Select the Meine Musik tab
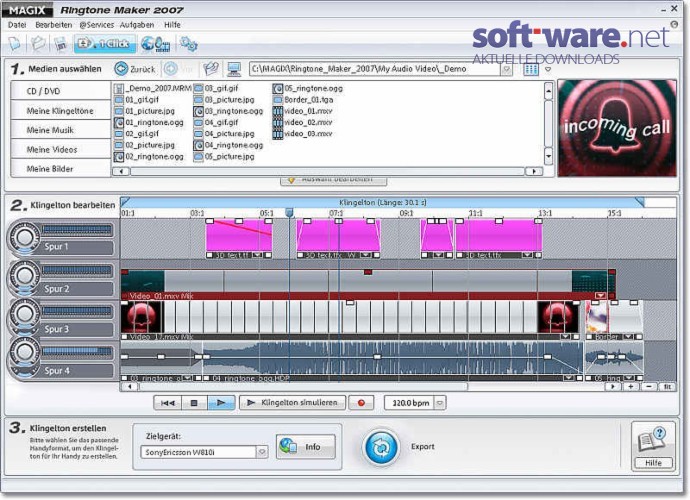This screenshot has width=690, height=500. coord(61,130)
